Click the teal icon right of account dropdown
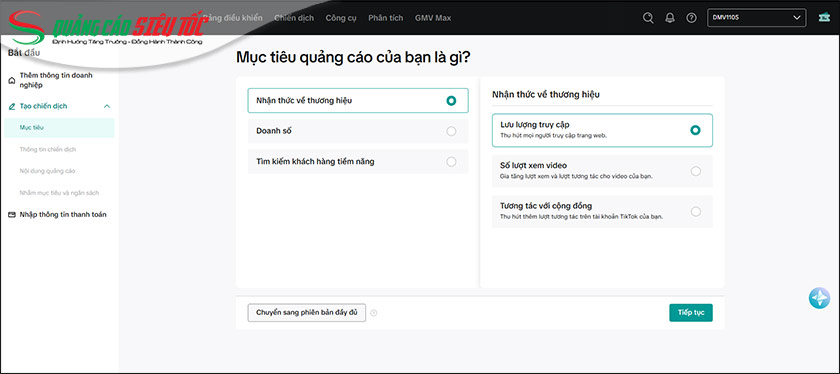This screenshot has height=374, width=840. (824, 18)
